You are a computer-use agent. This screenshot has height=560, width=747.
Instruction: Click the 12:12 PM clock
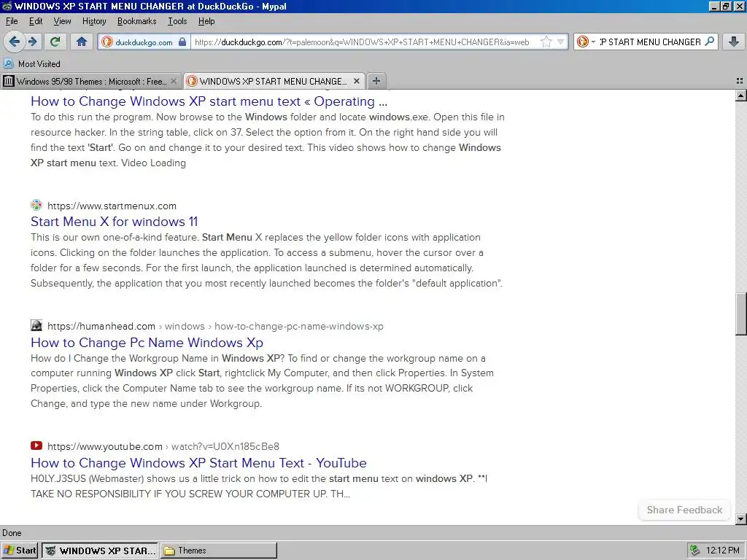click(723, 551)
